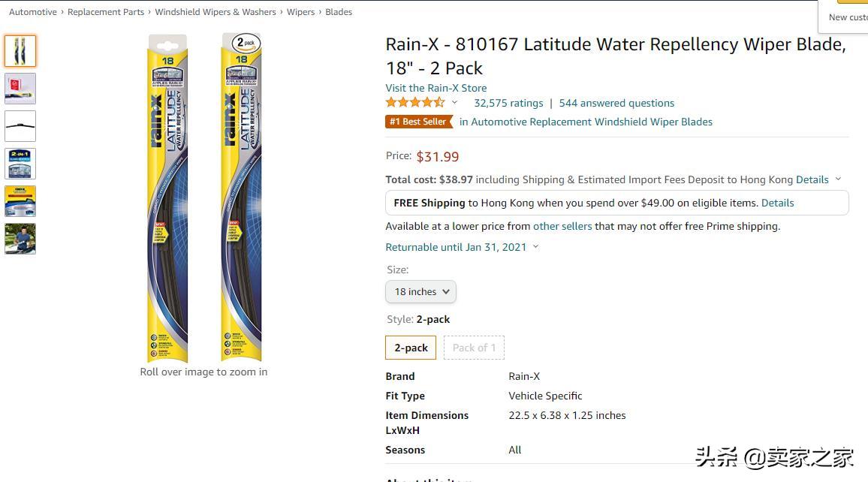Open the thumbnail of man installing wipers
This screenshot has height=482, width=868.
pos(20,239)
